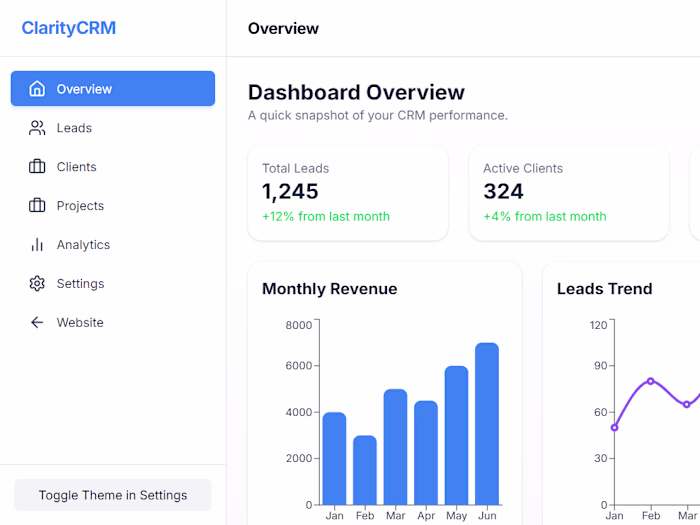This screenshot has width=700, height=525.
Task: Select Projects in the sidebar
Action: 113,205
